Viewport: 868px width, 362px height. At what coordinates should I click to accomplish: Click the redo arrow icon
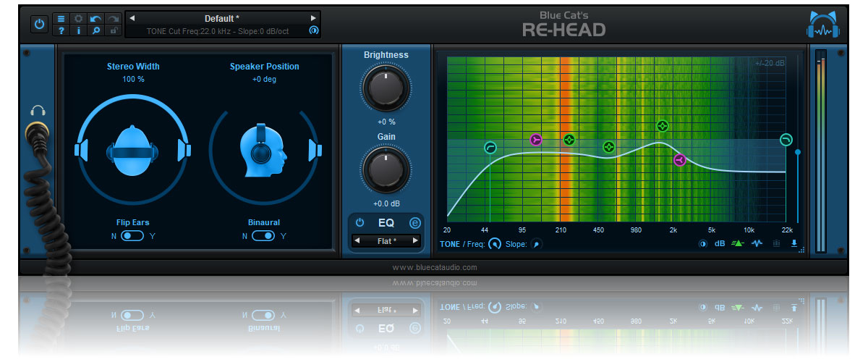pyautogui.click(x=114, y=18)
